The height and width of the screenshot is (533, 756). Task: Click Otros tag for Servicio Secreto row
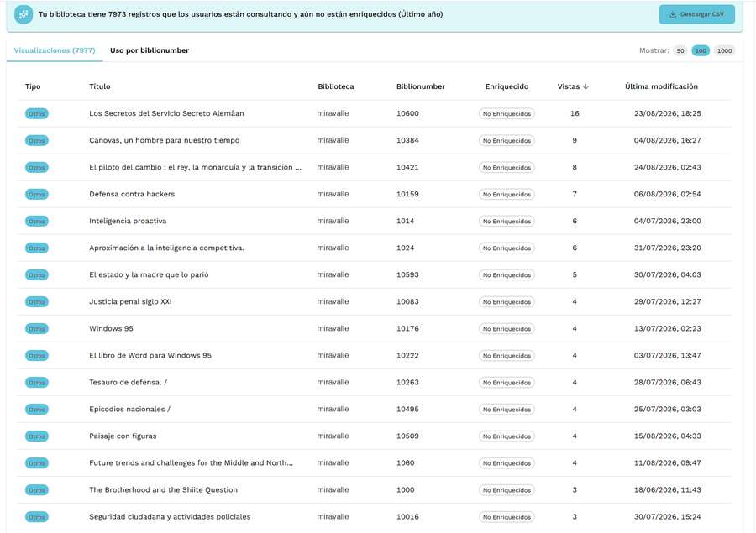[x=37, y=113]
